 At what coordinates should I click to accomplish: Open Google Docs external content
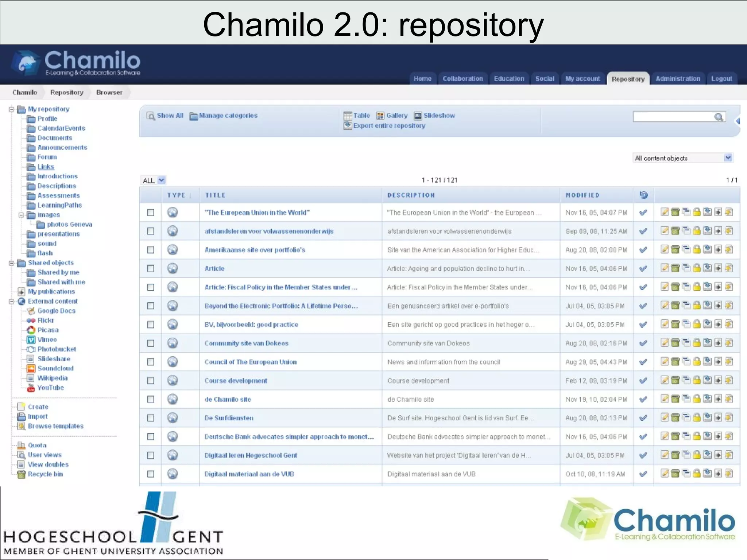pos(56,311)
